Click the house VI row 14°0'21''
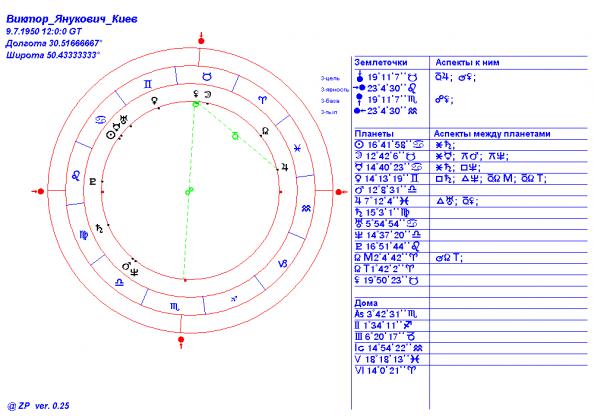The image size is (594, 416). pyautogui.click(x=386, y=371)
